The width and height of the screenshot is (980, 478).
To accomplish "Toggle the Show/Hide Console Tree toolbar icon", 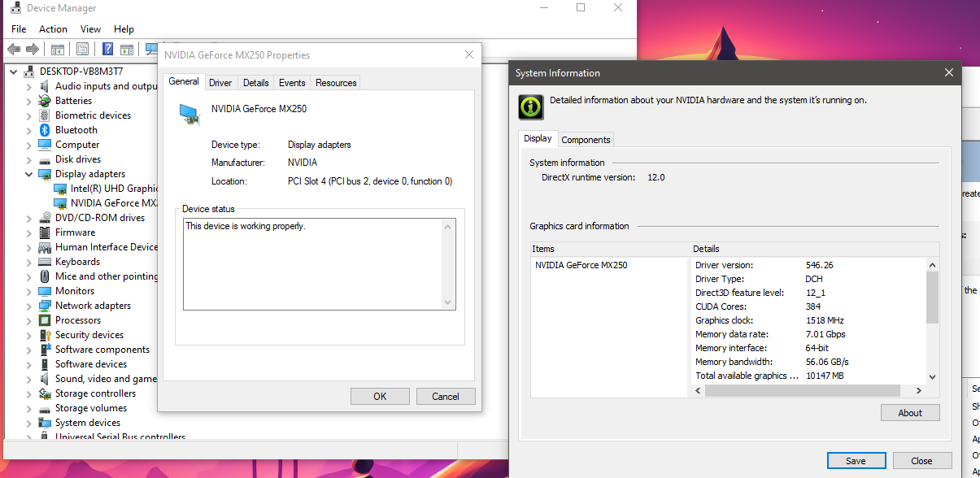I will point(59,49).
